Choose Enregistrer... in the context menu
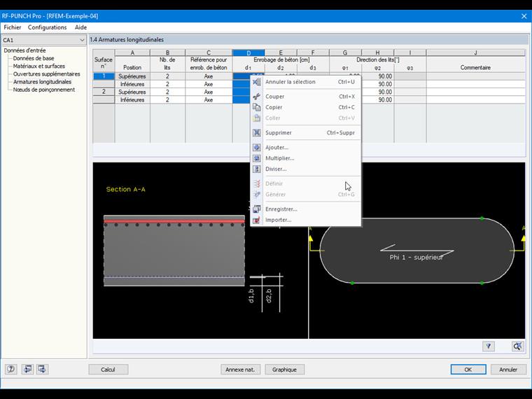Image resolution: width=532 pixels, height=399 pixels. 306,209
